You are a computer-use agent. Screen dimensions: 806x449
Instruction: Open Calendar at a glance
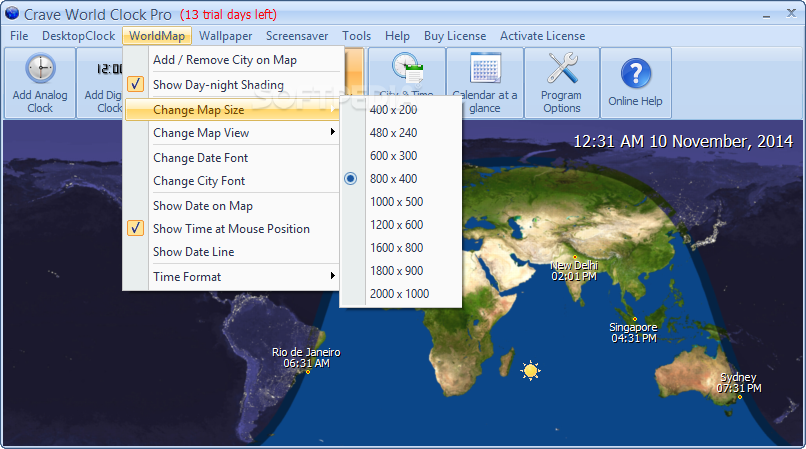click(485, 83)
